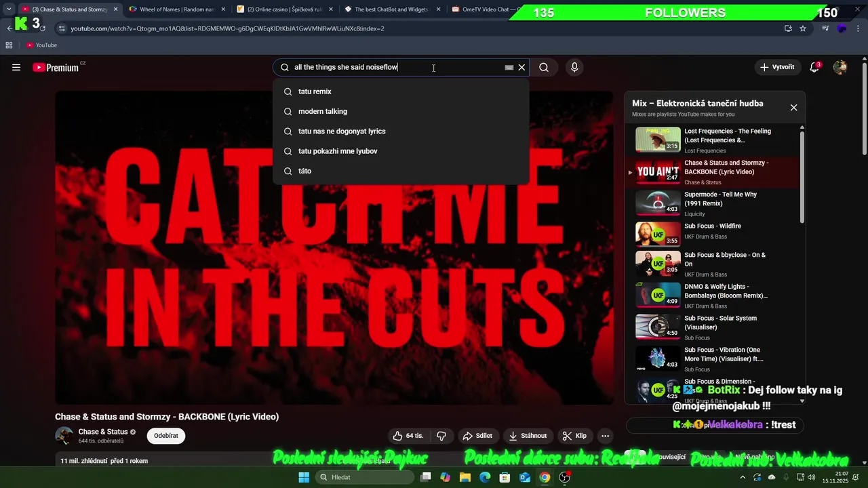Open Task View from the taskbar
This screenshot has width=868, height=488.
tap(426, 477)
